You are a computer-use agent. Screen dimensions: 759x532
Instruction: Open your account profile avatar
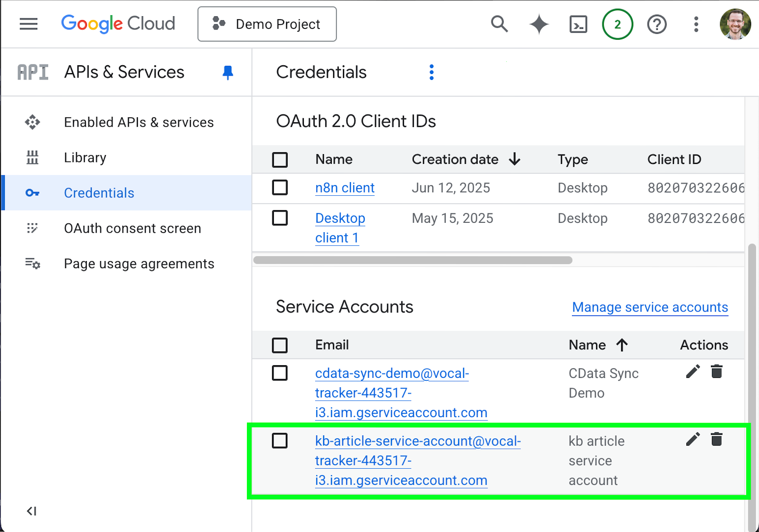click(x=735, y=24)
